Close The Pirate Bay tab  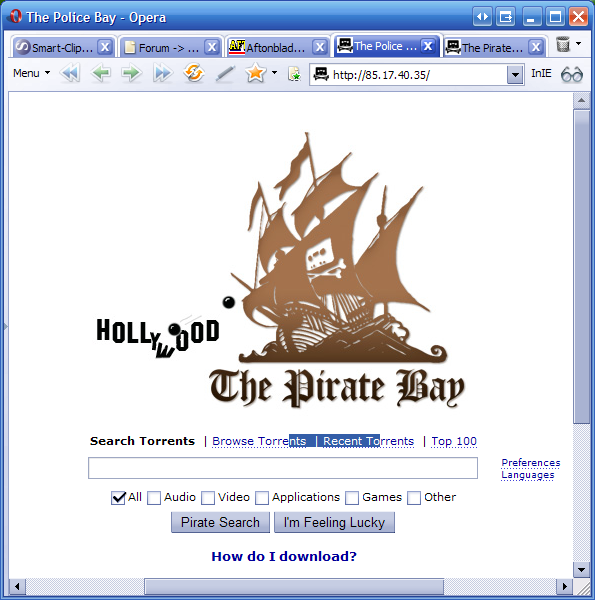[x=536, y=47]
